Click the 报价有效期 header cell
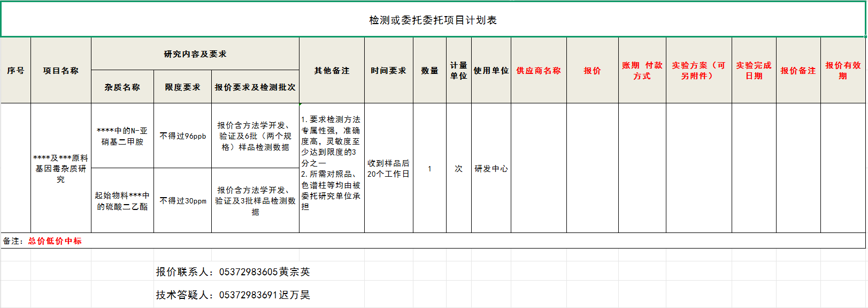868x308 pixels. 843,71
